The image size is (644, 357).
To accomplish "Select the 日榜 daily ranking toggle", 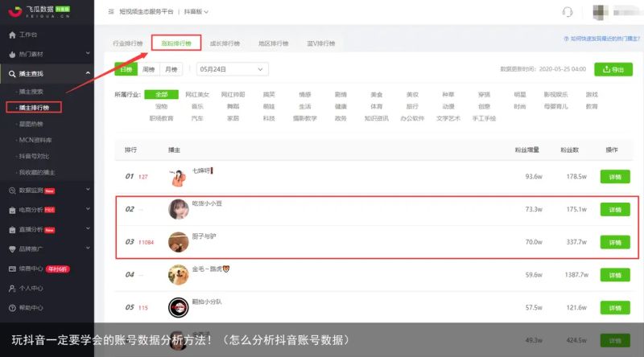I will (x=126, y=69).
